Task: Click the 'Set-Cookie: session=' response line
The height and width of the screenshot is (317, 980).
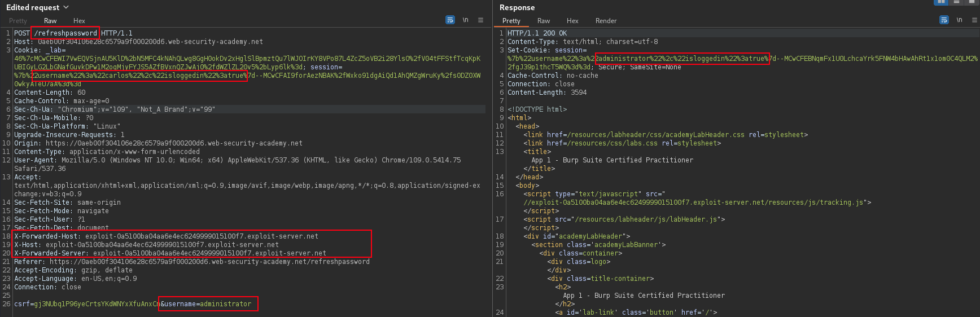Action: [x=547, y=50]
